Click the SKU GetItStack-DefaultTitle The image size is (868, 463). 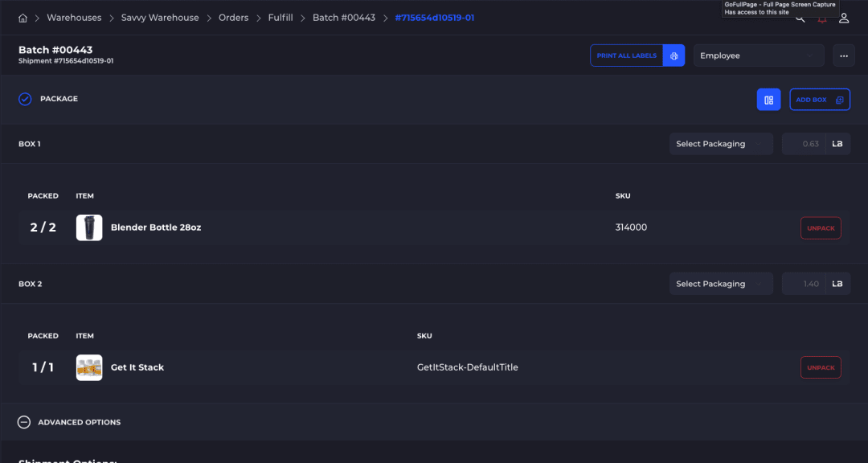click(x=467, y=367)
